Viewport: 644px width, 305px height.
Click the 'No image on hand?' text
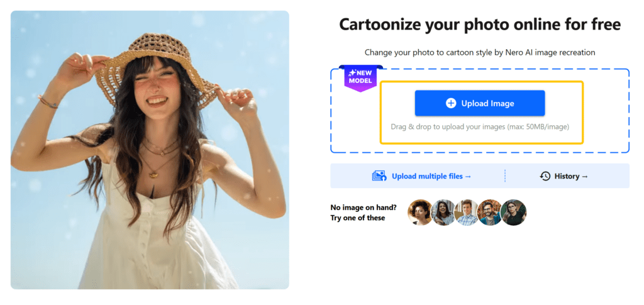[362, 208]
